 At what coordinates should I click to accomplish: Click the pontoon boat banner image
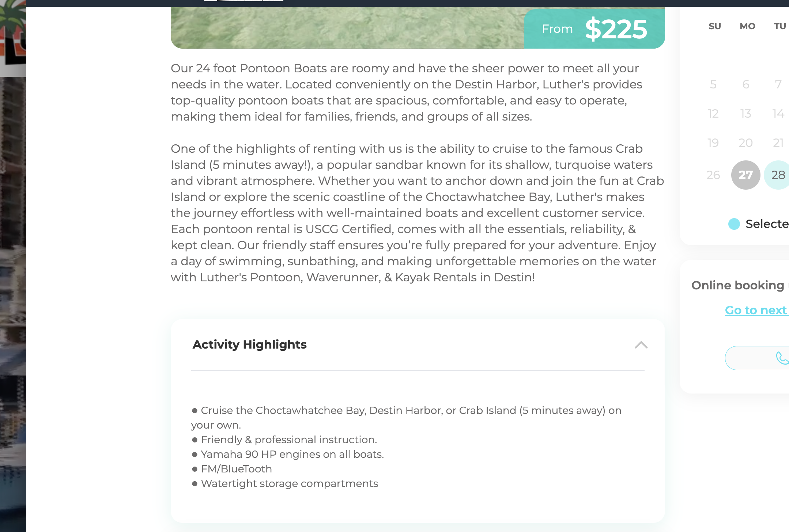347,28
